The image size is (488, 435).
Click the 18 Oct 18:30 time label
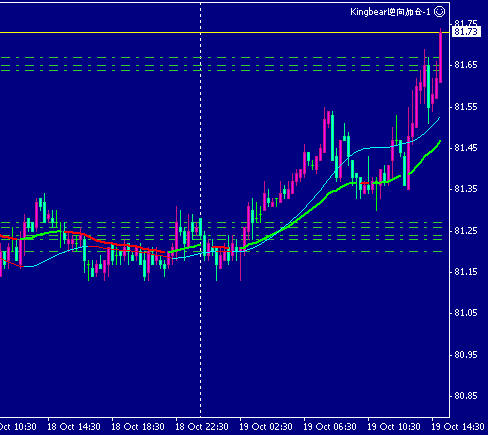click(x=138, y=427)
